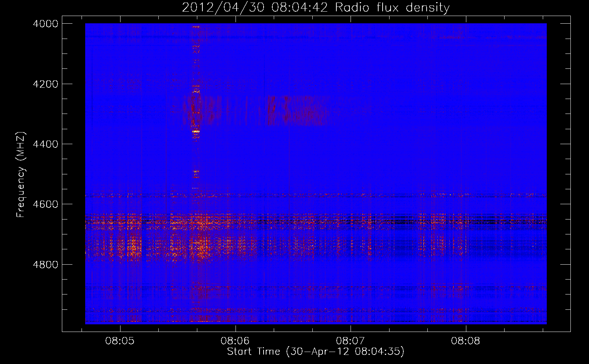Click the "Frequency (MHZ)" axis label
Image resolution: width=589 pixels, height=364 pixels.
[x=21, y=175]
